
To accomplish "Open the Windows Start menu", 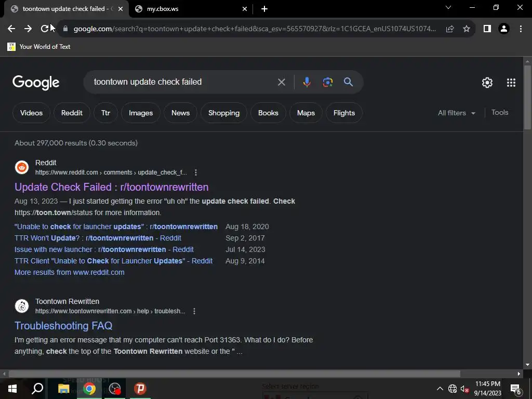I will point(12,389).
